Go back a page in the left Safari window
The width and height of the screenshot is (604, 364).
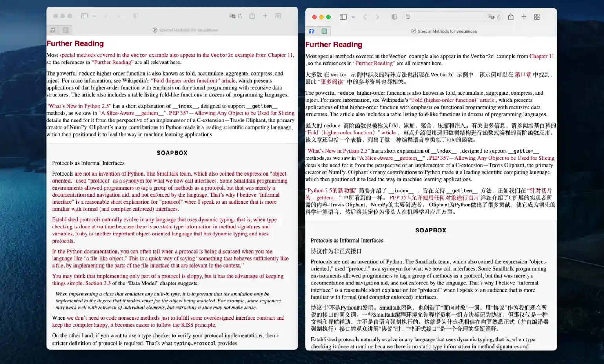[x=106, y=16]
